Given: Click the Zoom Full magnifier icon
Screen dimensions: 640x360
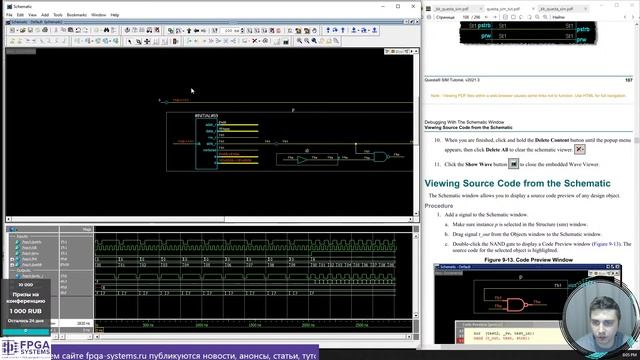Looking at the screenshot, I should [314, 41].
